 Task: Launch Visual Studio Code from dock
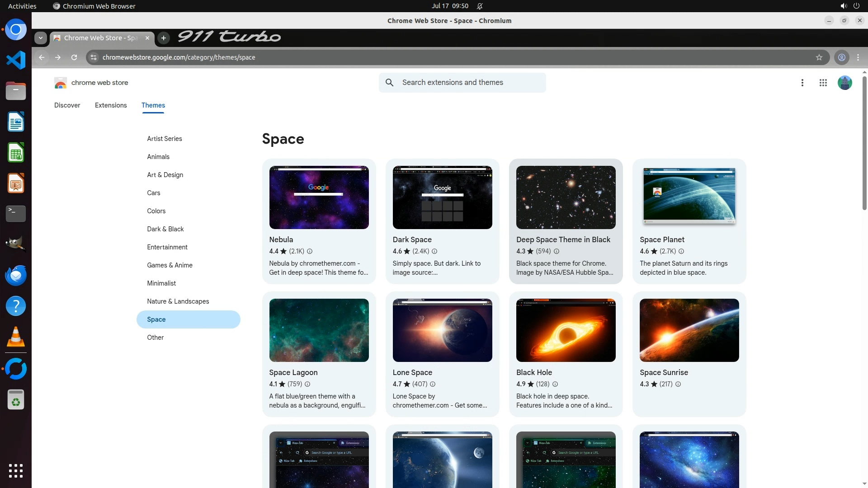[x=16, y=60]
